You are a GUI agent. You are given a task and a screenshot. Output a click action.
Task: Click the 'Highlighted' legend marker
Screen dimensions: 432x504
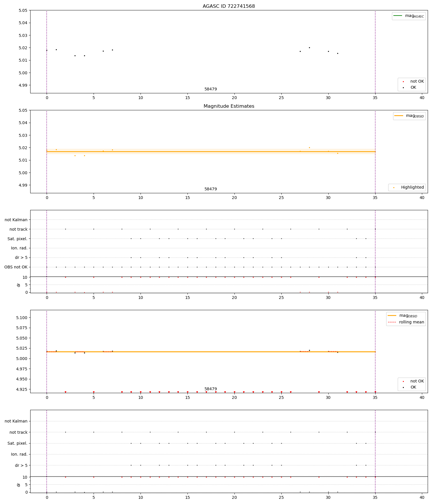394,187
